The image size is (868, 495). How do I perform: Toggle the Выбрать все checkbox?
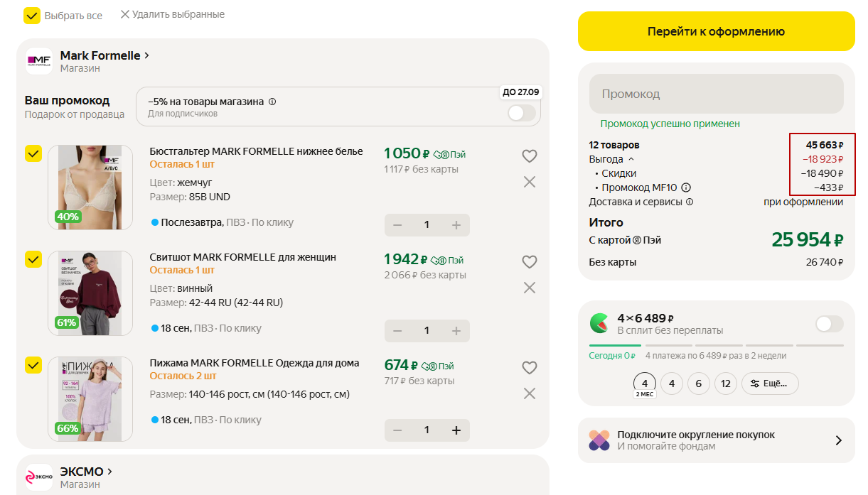32,16
